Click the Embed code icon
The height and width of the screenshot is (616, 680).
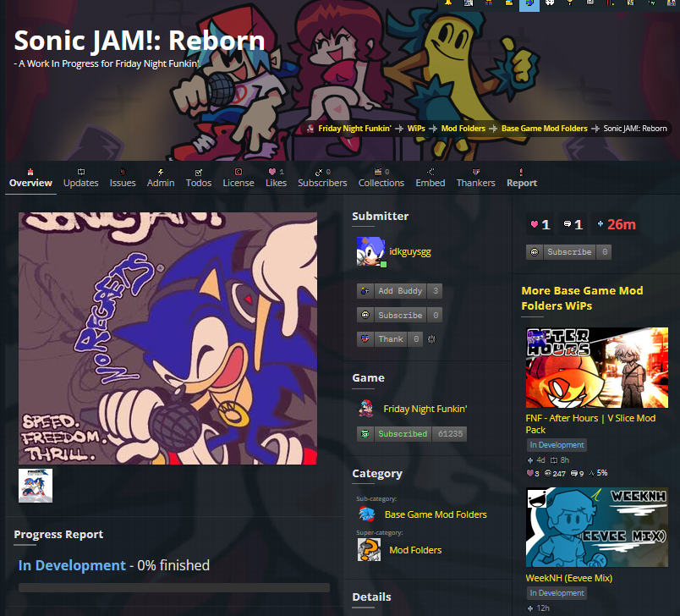click(430, 172)
